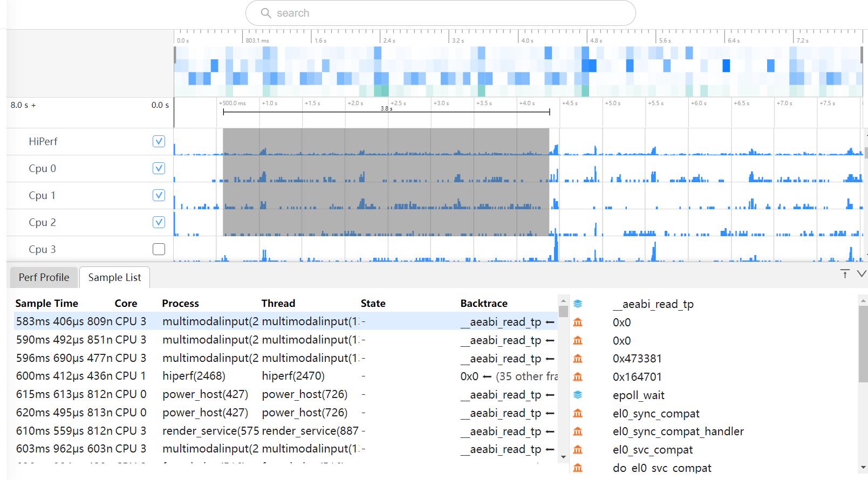Click the library icon beside 0x473381
The width and height of the screenshot is (868, 480).
(x=578, y=359)
